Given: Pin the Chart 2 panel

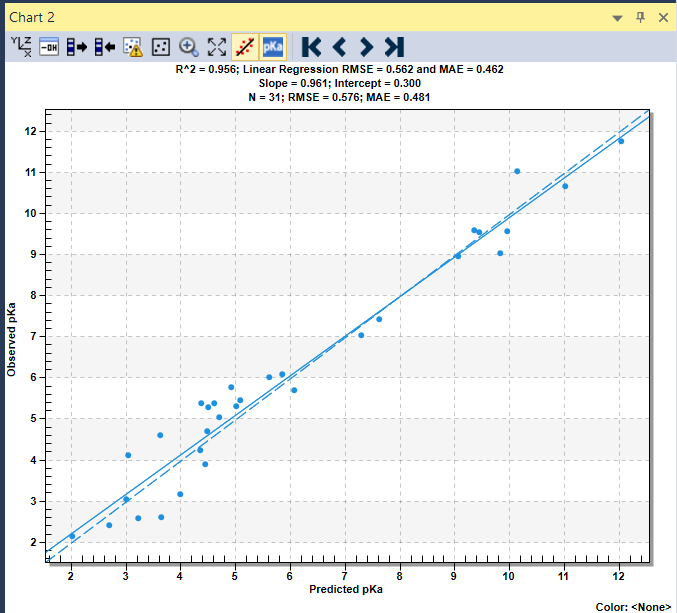Looking at the screenshot, I should [640, 17].
